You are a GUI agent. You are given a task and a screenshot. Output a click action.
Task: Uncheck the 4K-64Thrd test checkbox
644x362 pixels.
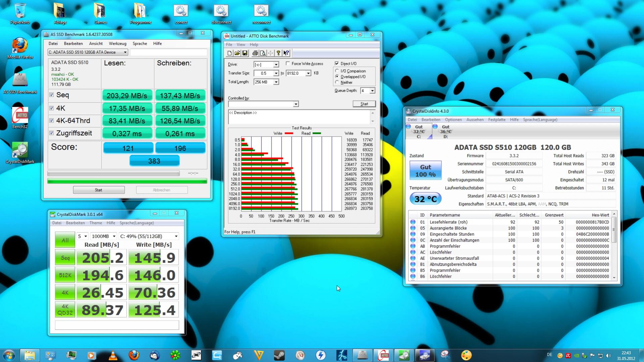(x=51, y=120)
